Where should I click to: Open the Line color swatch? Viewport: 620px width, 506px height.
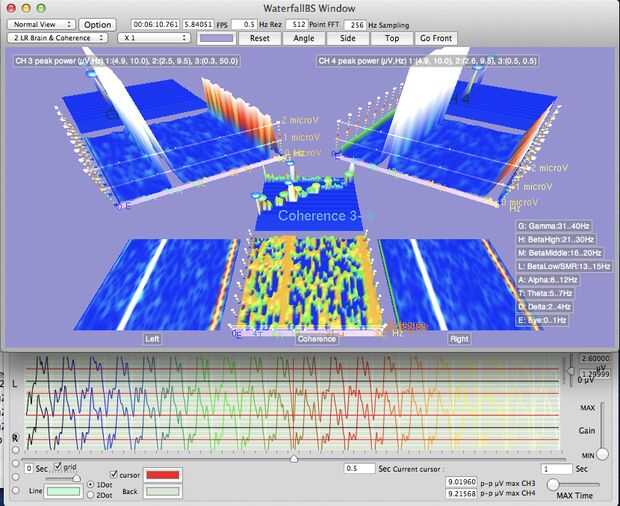click(x=64, y=491)
